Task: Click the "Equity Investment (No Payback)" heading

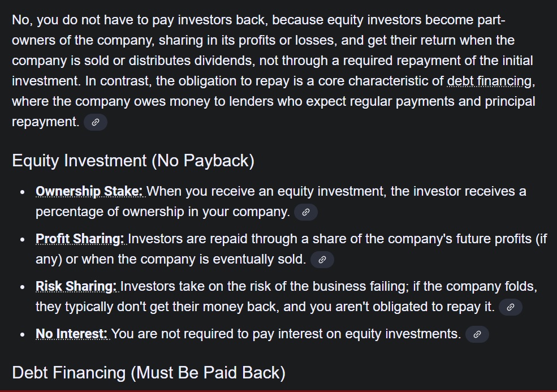Action: [x=133, y=161]
